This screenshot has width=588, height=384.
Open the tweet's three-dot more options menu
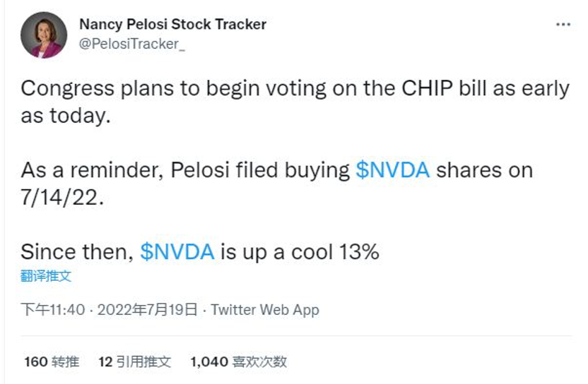[563, 25]
